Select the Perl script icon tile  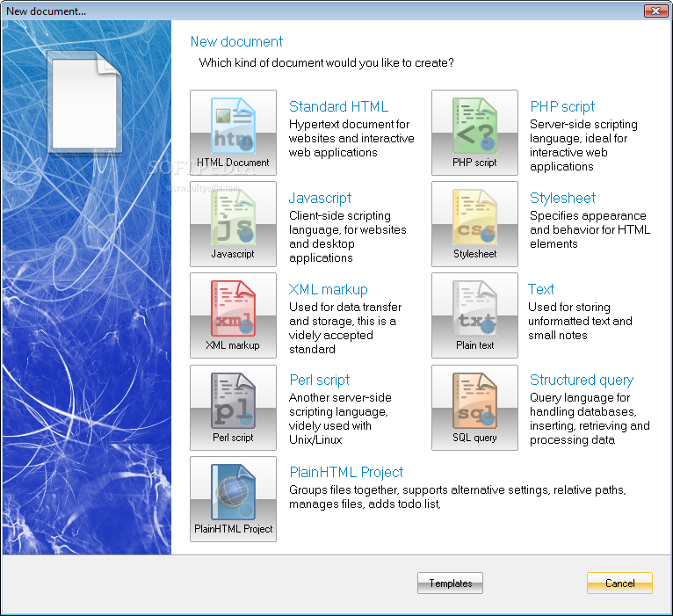[233, 408]
